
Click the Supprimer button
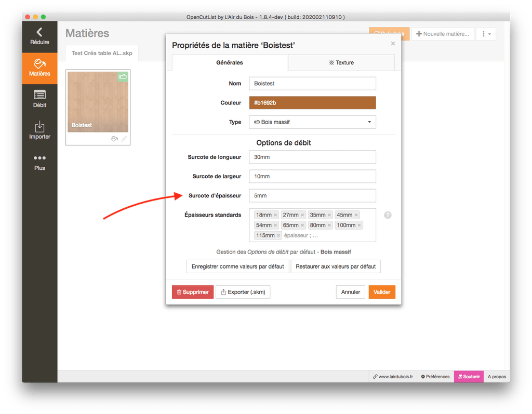point(193,292)
